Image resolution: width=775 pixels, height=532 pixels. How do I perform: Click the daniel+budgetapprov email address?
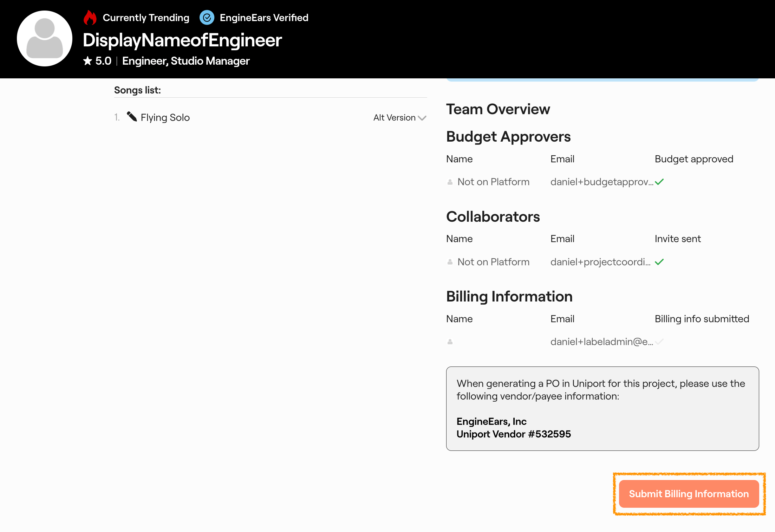(601, 182)
